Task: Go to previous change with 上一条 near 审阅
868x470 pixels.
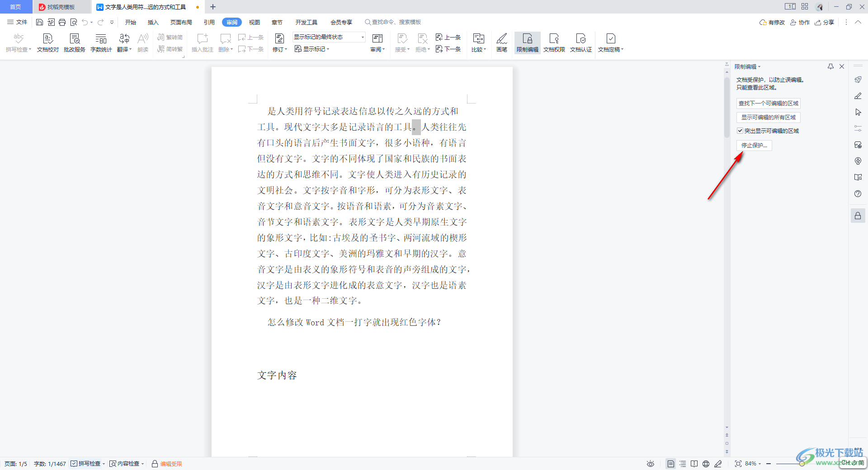Action: 448,37
